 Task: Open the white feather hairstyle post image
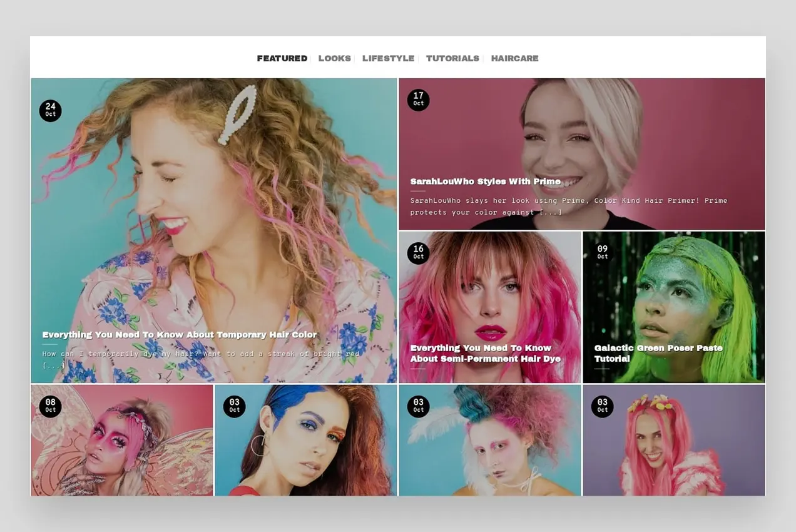click(490, 440)
